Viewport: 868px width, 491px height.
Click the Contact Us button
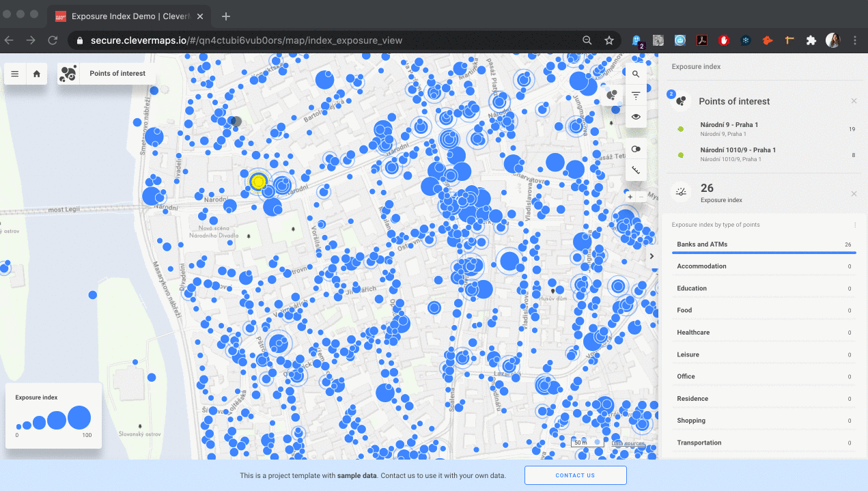(575, 475)
